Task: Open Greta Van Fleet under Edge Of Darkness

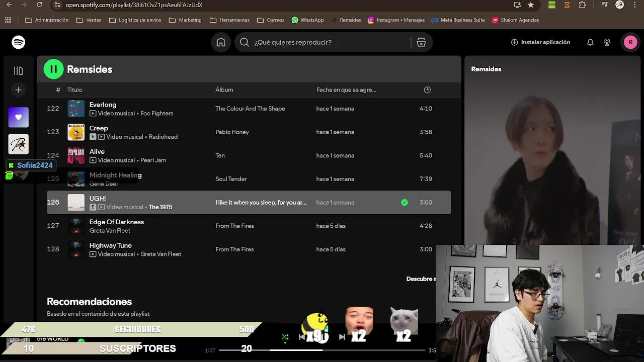Action: point(110,231)
